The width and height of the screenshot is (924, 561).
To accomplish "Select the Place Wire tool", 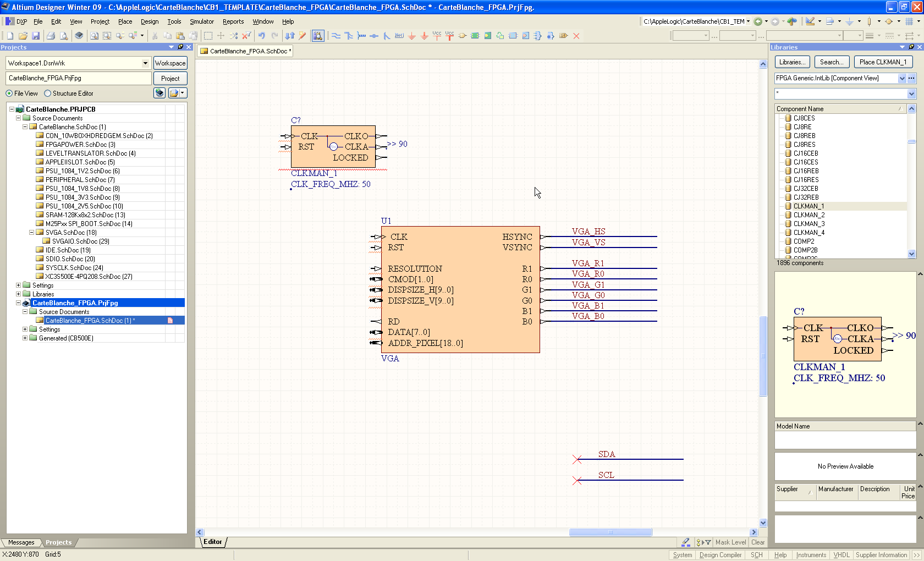I will point(336,36).
